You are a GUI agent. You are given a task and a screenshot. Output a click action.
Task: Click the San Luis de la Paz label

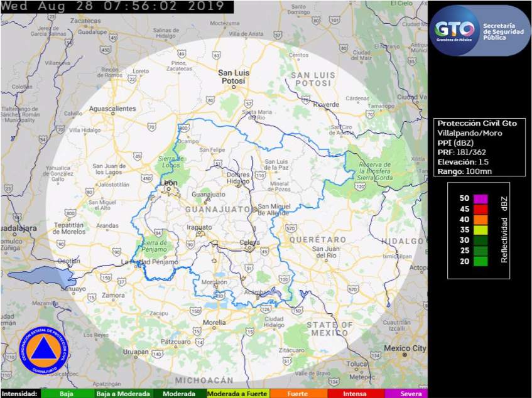[x=276, y=164]
